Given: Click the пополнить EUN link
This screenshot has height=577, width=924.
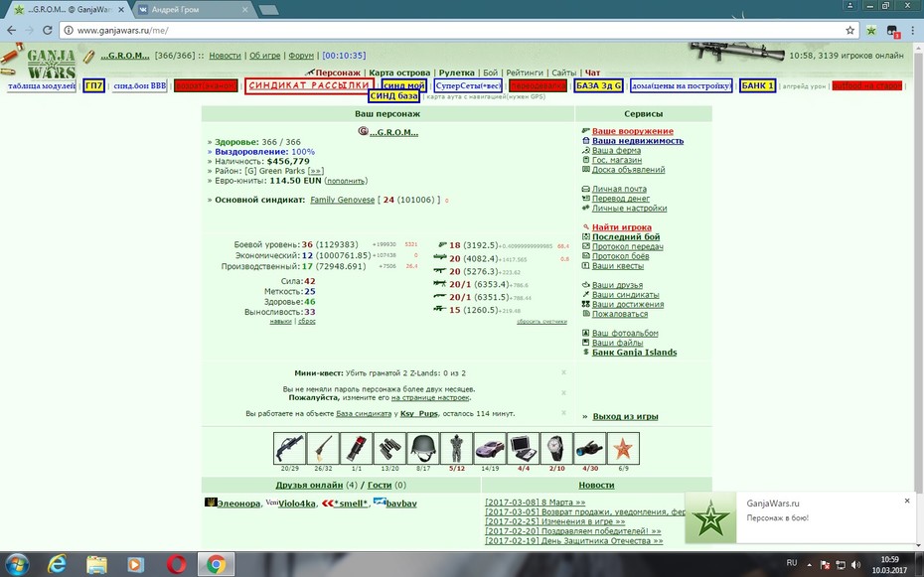Looking at the screenshot, I should point(346,182).
